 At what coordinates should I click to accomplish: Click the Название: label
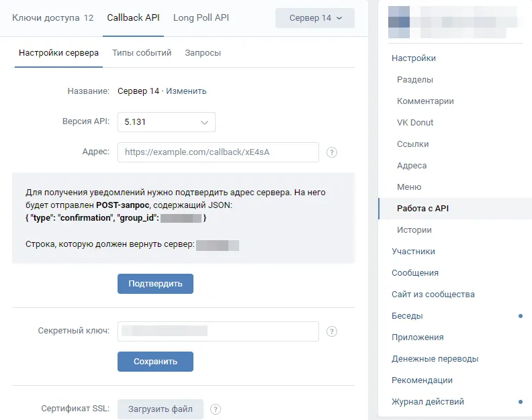point(88,91)
